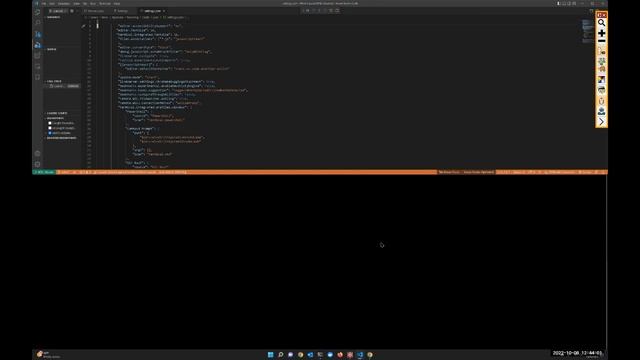Open the Edit menu

tap(52, 4)
